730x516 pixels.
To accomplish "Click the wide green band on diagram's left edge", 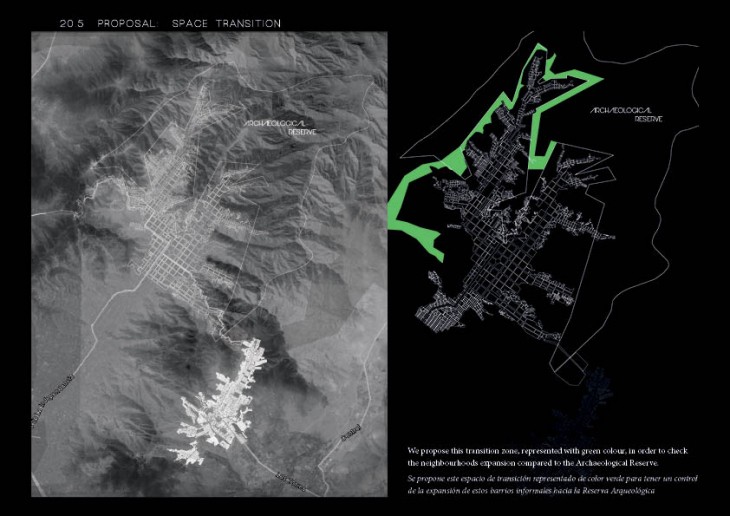I will coord(412,201).
